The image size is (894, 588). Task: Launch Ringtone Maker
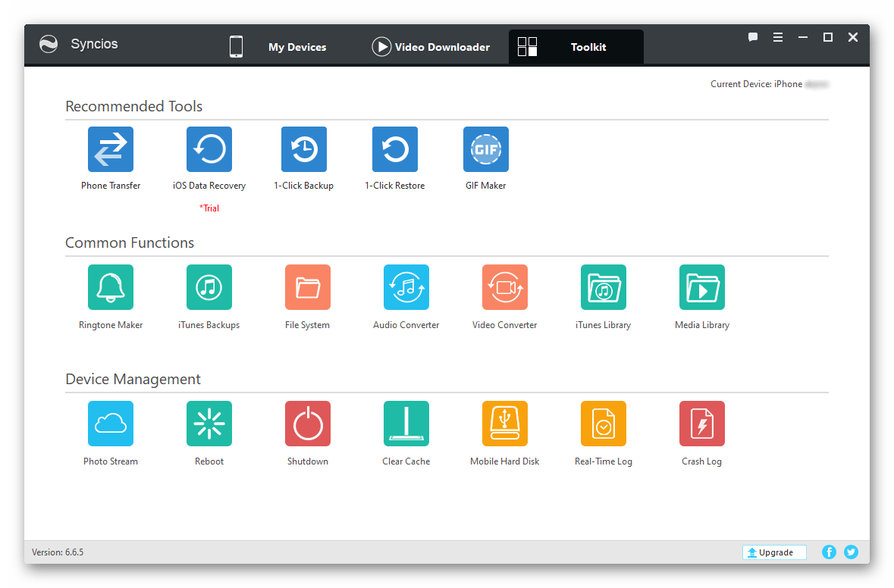111,287
